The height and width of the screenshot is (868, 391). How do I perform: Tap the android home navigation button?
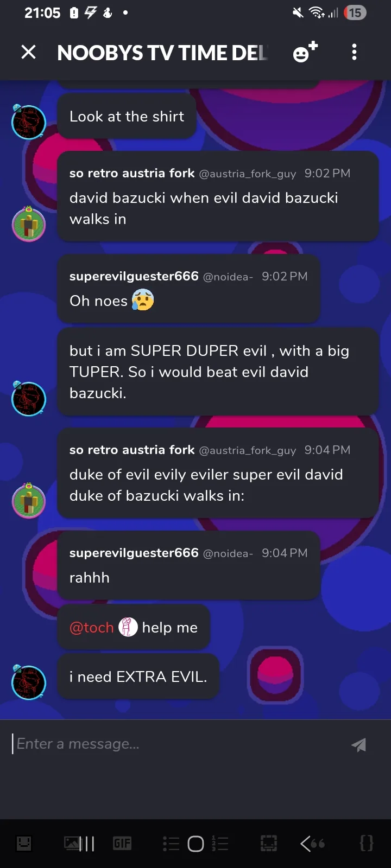click(195, 844)
